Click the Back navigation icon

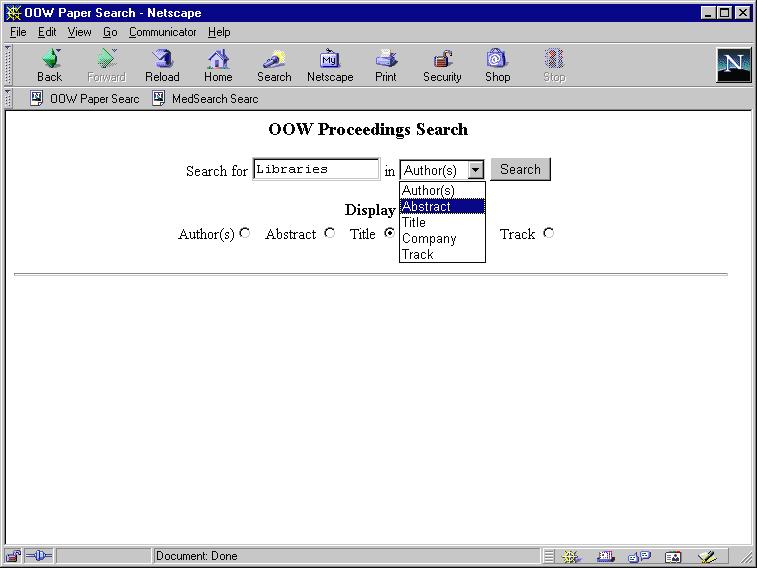(49, 64)
